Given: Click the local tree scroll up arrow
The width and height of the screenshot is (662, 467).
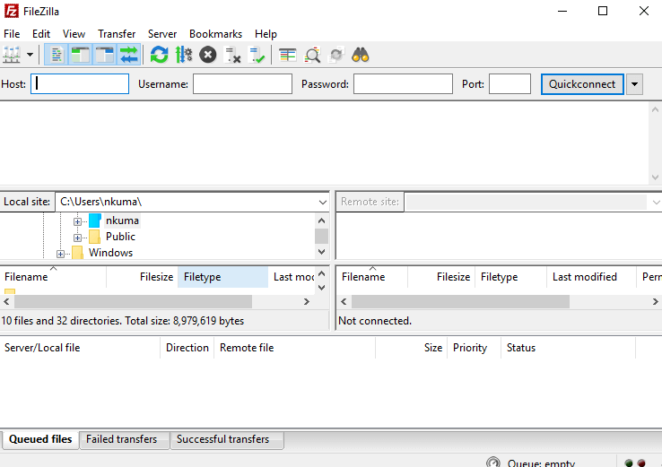Looking at the screenshot, I should click(x=321, y=220).
